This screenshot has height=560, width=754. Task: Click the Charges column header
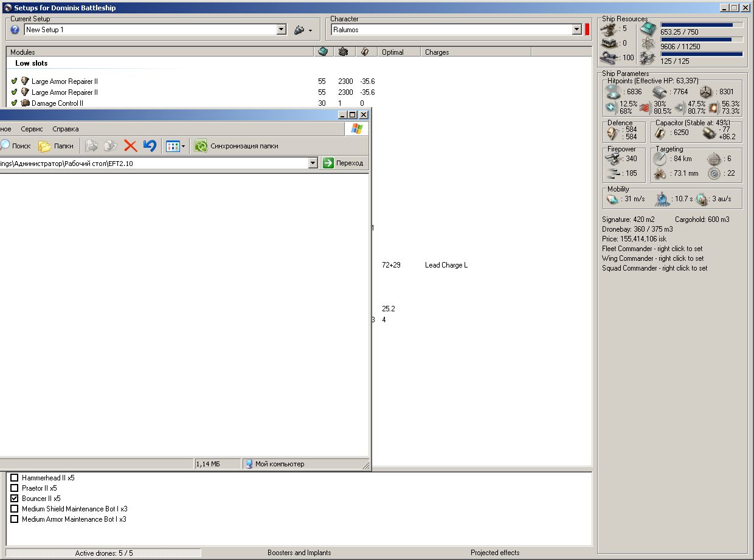click(x=476, y=52)
